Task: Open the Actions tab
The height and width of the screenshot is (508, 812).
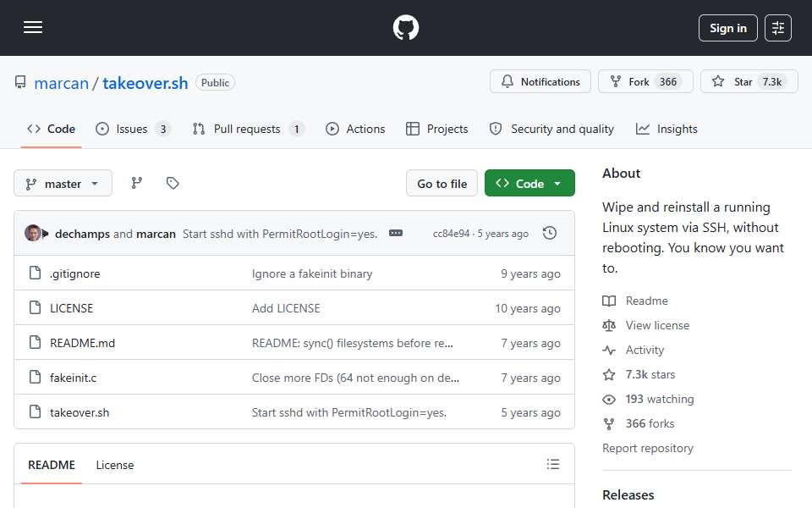Action: (355, 129)
